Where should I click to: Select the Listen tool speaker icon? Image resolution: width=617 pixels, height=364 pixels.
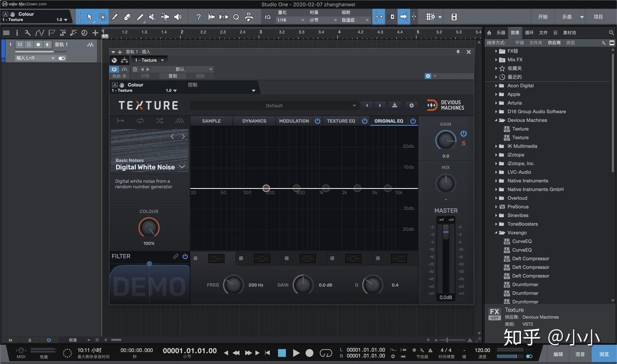178,16
